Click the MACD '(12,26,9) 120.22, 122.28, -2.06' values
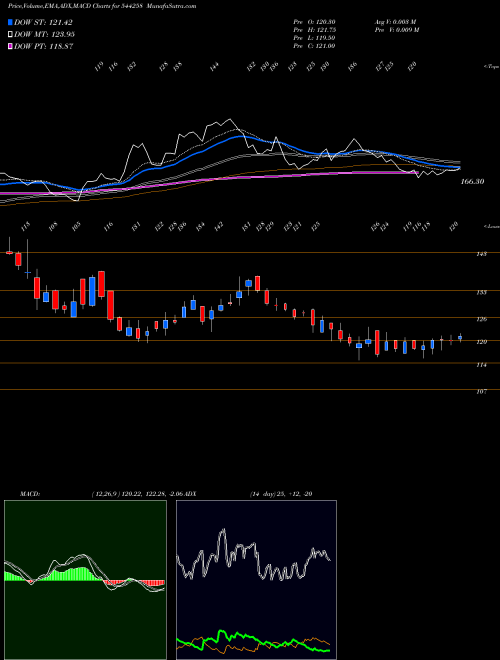Screen dimensions: 500x660 tap(138, 494)
